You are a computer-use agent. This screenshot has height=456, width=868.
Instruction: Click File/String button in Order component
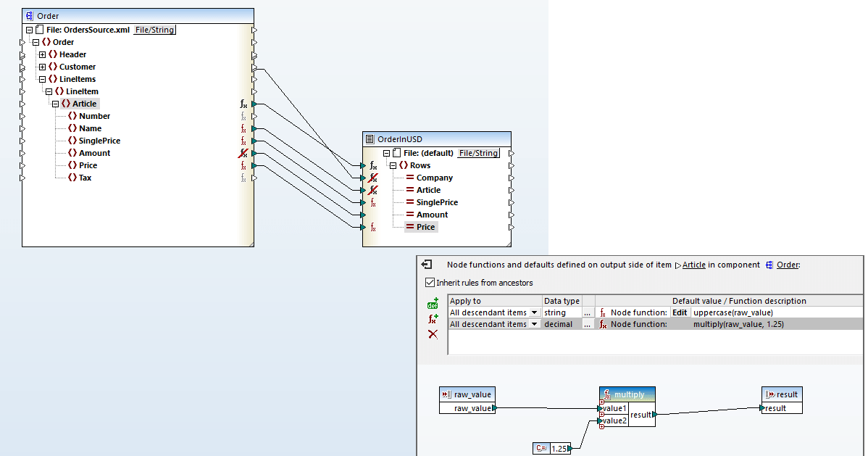(x=155, y=30)
